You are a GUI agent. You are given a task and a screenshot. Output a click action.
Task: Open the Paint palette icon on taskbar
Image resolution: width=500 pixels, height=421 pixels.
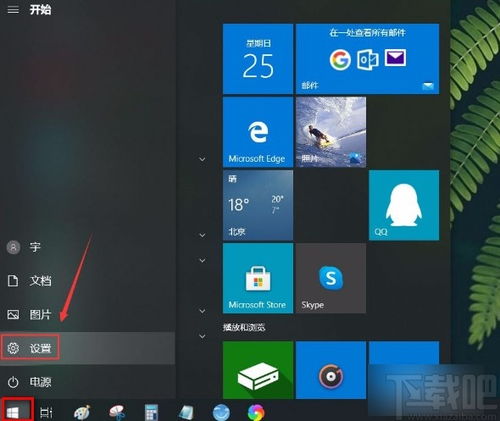(x=82, y=412)
